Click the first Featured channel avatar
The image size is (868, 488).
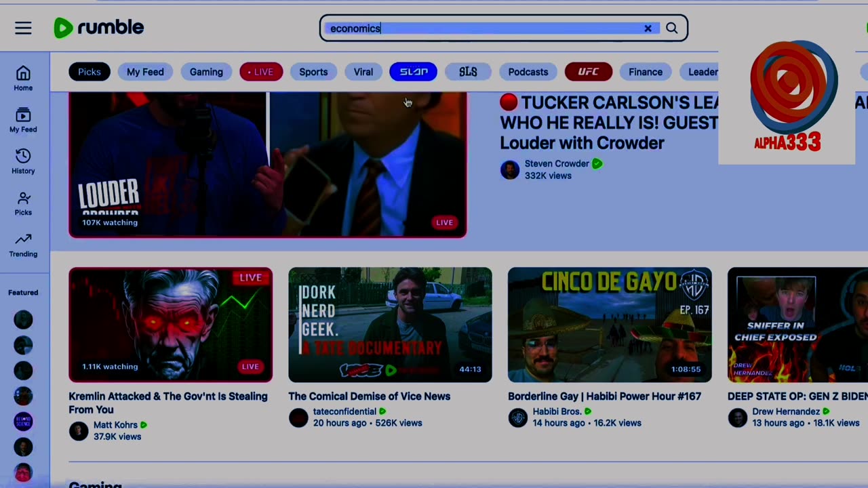(23, 320)
